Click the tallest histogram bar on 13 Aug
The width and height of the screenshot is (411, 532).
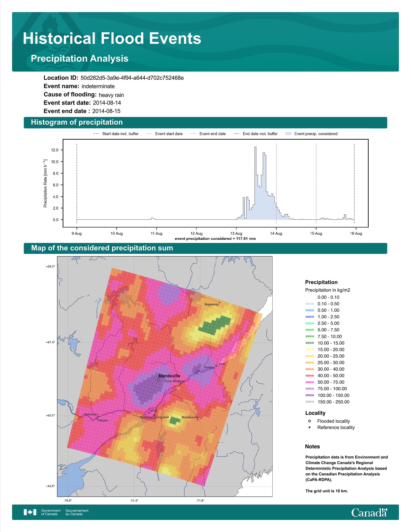(255, 183)
